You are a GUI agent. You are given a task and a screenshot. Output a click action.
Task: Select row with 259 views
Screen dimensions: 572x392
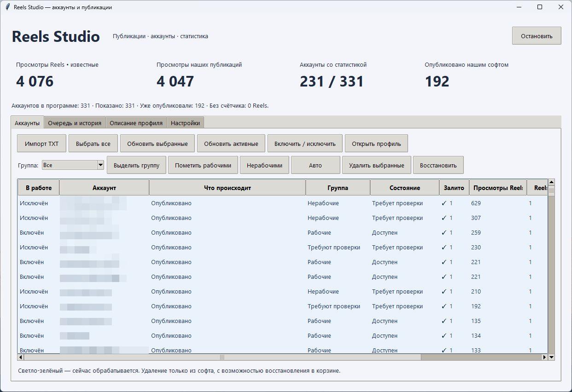point(283,232)
